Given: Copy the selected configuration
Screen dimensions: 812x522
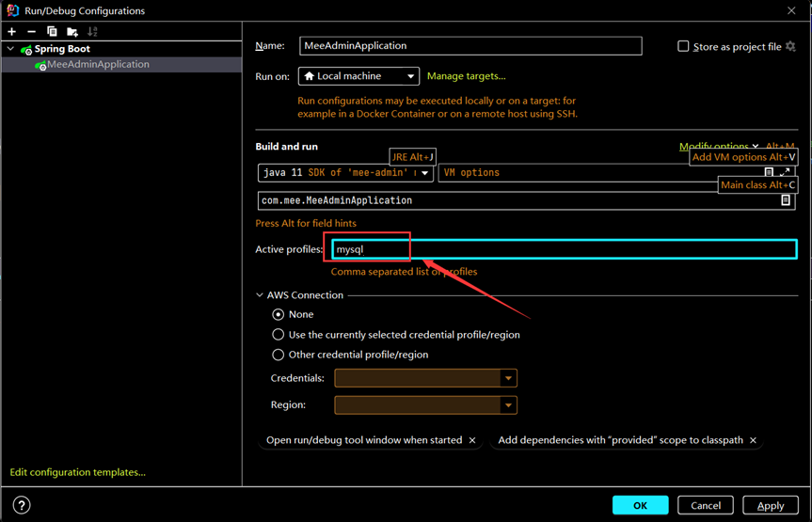Looking at the screenshot, I should (x=52, y=31).
